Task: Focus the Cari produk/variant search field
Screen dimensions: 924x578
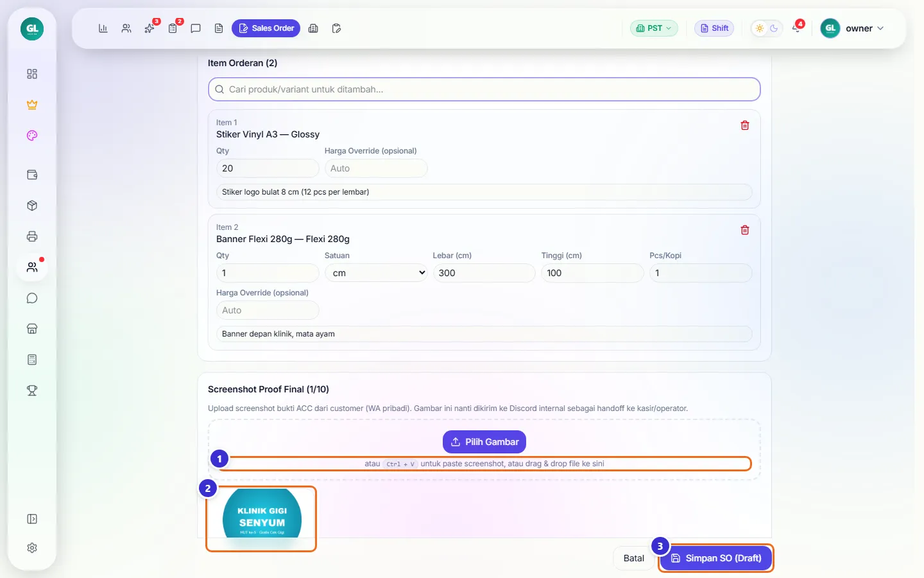Action: [x=484, y=89]
